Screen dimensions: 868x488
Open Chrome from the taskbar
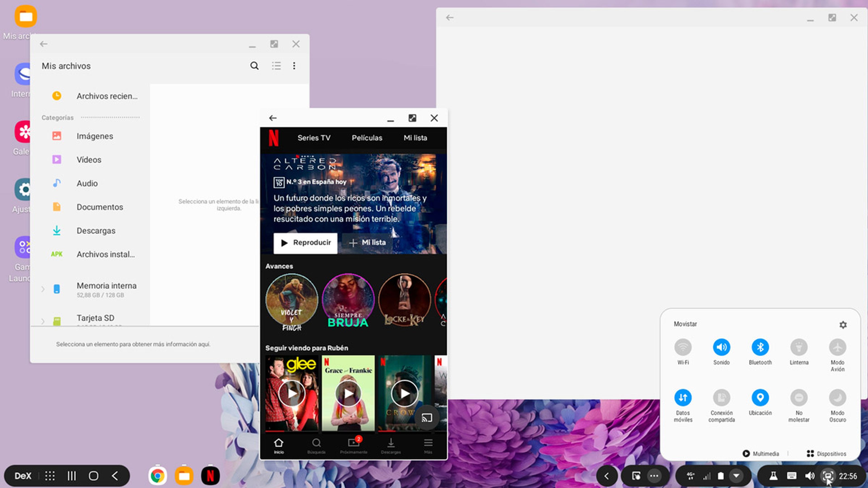158,476
